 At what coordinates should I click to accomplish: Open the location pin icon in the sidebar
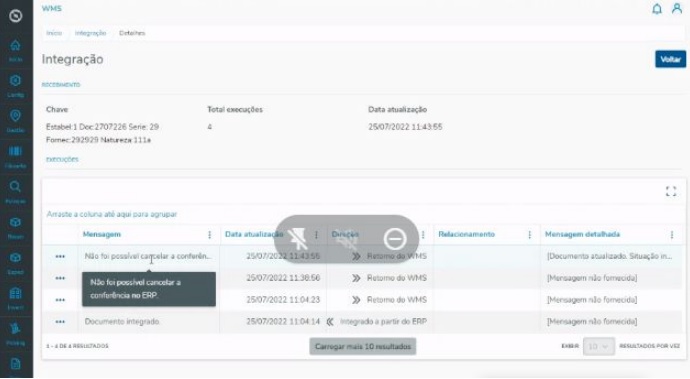point(15,116)
